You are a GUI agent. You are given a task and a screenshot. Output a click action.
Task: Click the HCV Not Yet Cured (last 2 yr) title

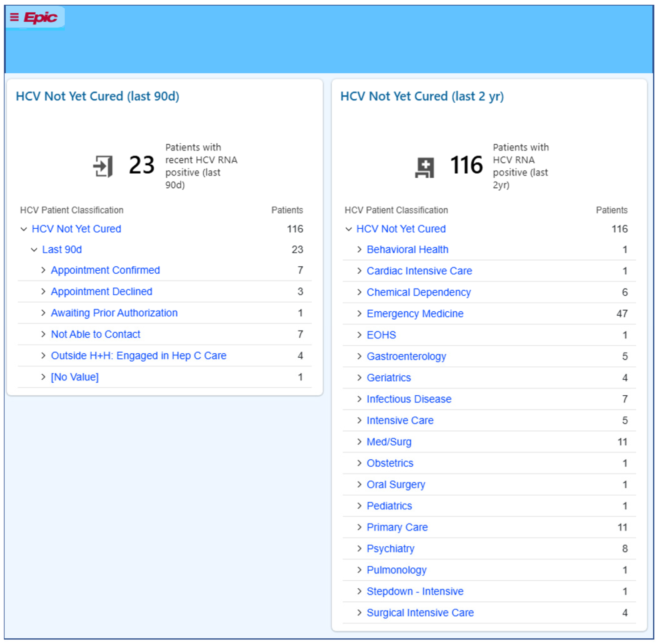coord(422,96)
